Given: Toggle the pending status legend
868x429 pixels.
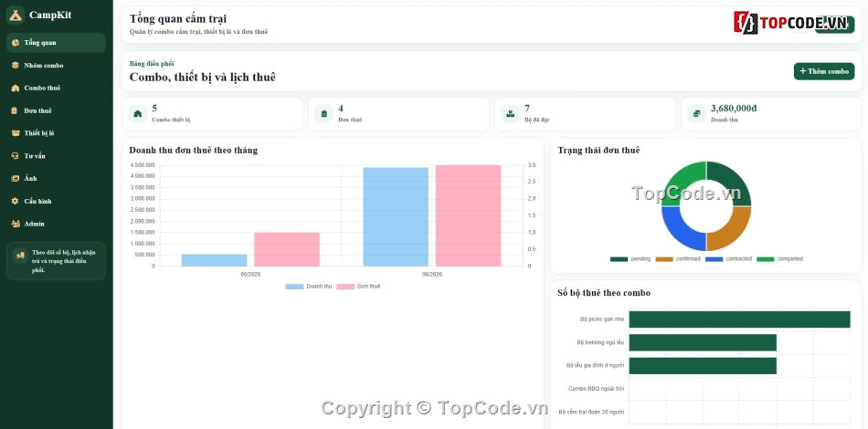Looking at the screenshot, I should point(630,258).
